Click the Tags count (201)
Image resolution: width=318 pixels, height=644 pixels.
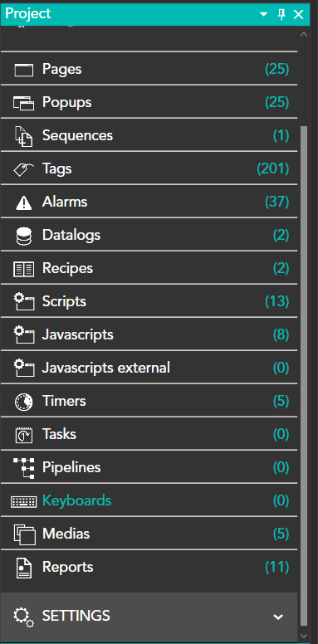[x=273, y=168]
